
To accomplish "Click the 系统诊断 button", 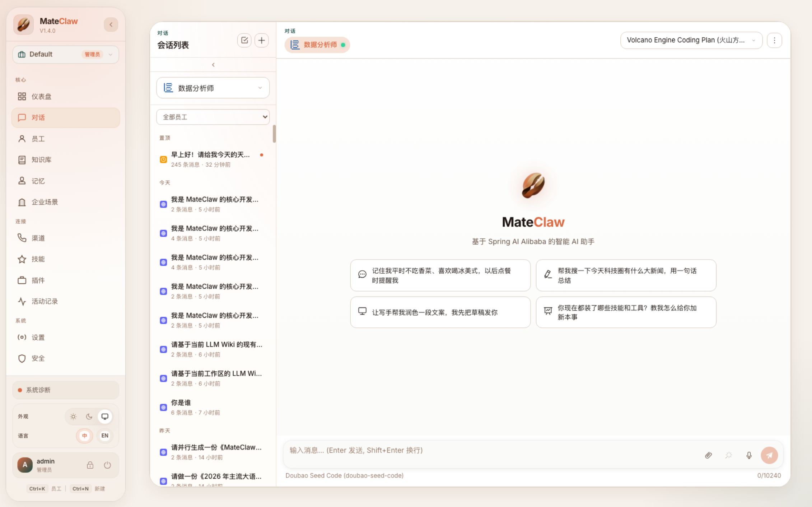I will point(66,390).
